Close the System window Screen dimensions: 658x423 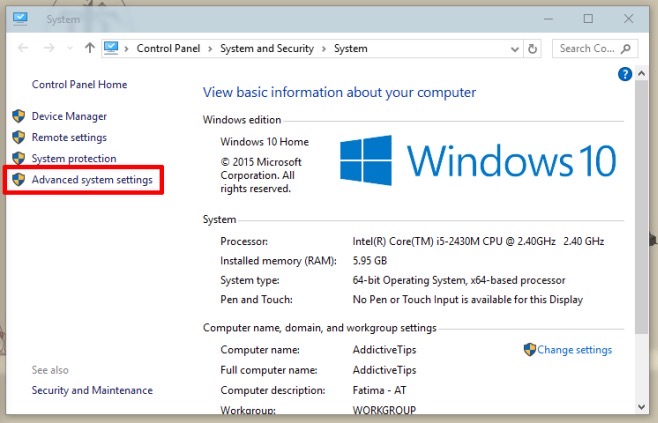click(x=628, y=19)
